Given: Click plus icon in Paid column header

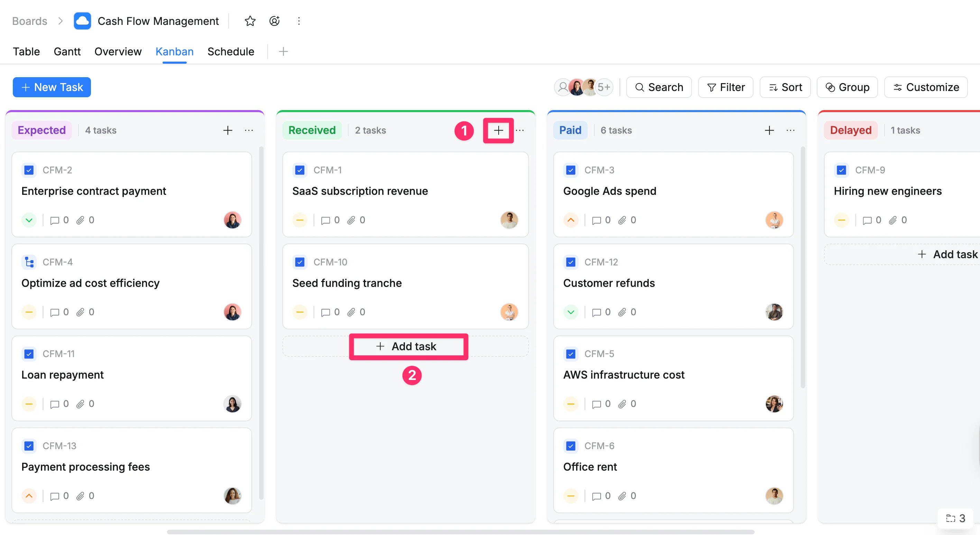Looking at the screenshot, I should point(769,130).
